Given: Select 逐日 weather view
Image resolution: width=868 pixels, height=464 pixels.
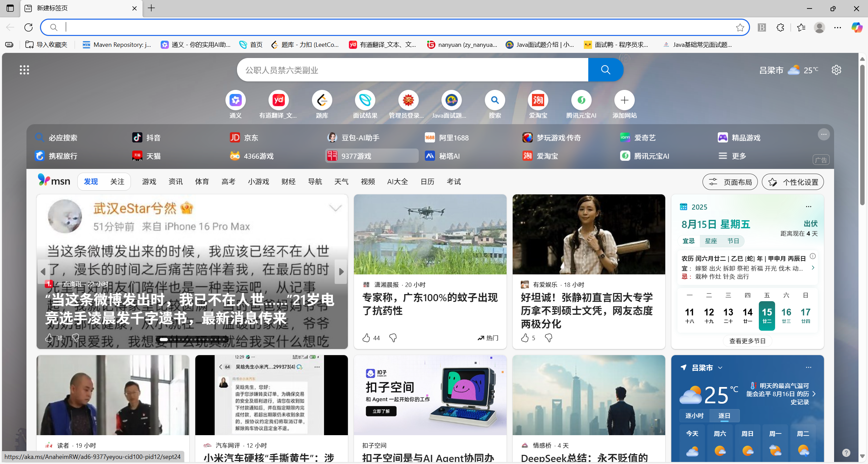Looking at the screenshot, I should [724, 415].
